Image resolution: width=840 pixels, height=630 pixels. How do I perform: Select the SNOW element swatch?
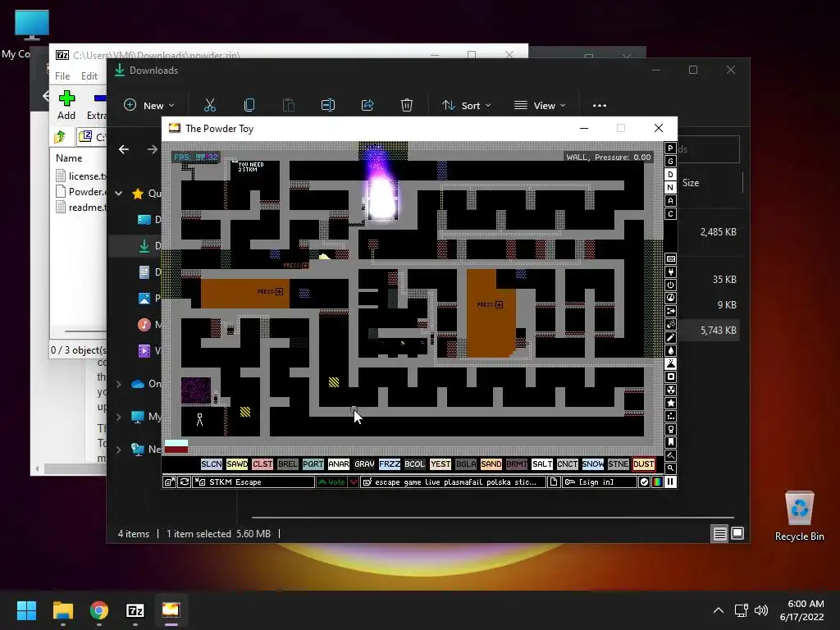click(593, 464)
